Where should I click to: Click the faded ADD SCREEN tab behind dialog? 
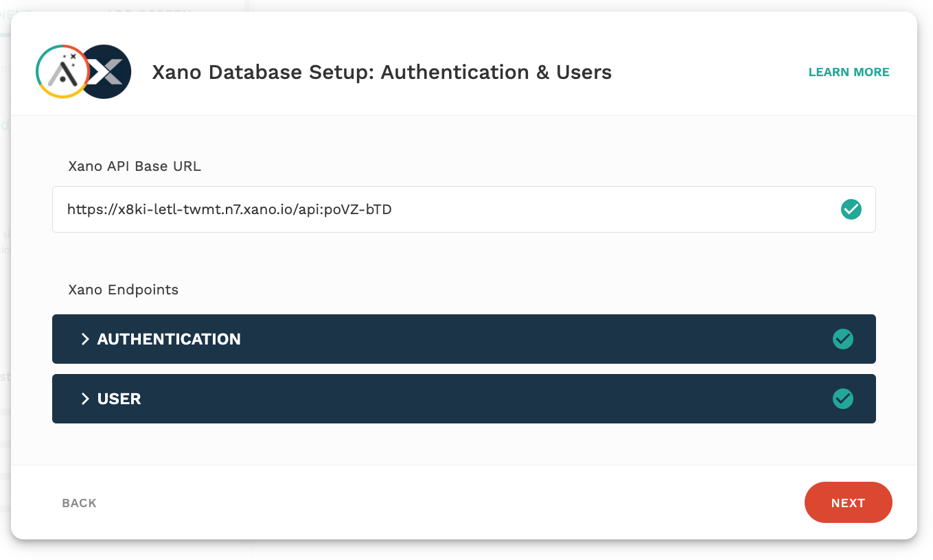(x=148, y=7)
